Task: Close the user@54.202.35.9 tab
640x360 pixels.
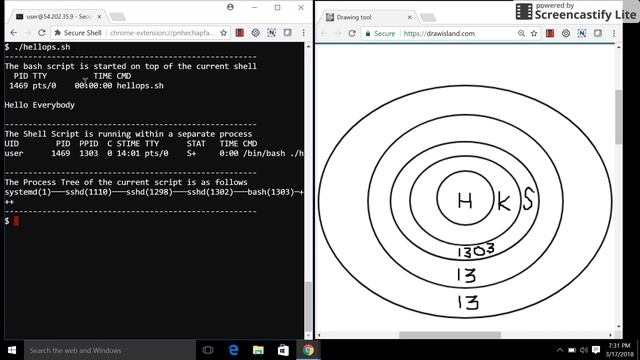Action: point(99,17)
